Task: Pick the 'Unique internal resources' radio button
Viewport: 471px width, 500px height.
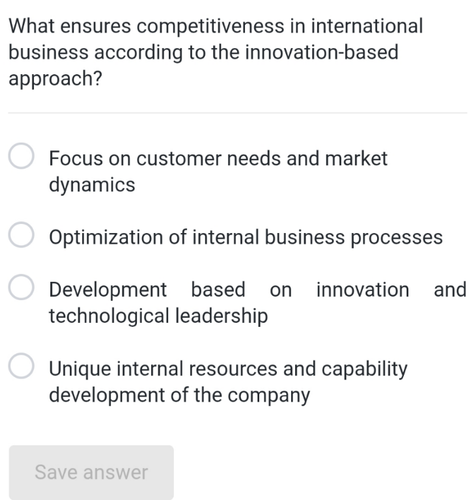Action: coord(21,366)
